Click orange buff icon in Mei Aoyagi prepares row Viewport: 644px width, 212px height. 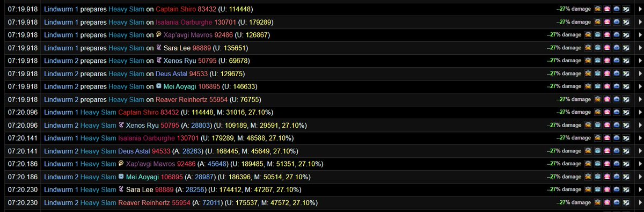click(x=588, y=86)
